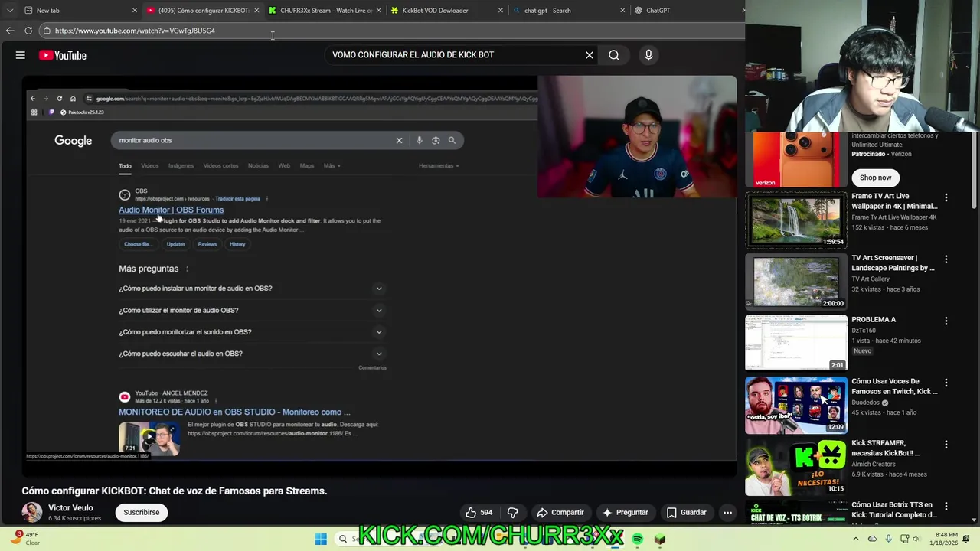The height and width of the screenshot is (551, 980).
Task: Clear the YouTube search box text
Action: point(590,55)
